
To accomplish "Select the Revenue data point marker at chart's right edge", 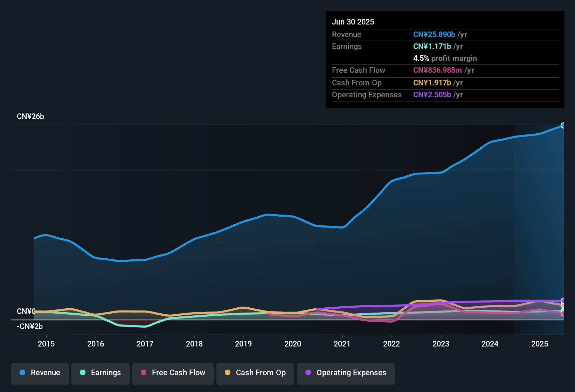I will [x=563, y=125].
